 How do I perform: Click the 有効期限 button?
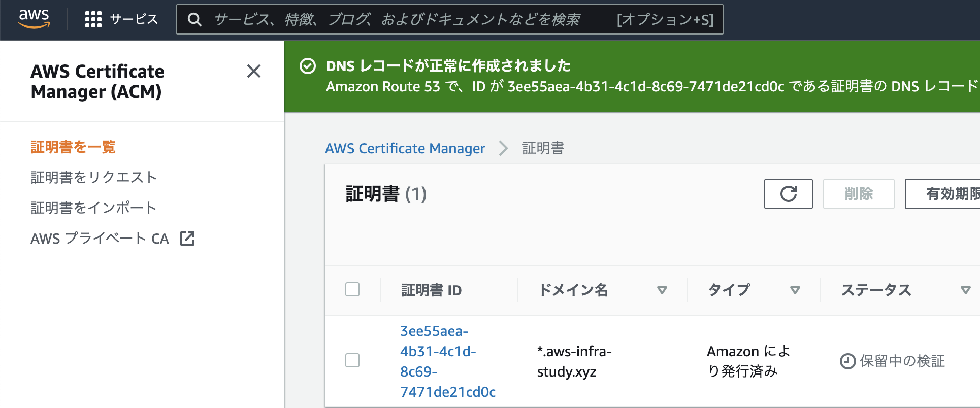943,194
